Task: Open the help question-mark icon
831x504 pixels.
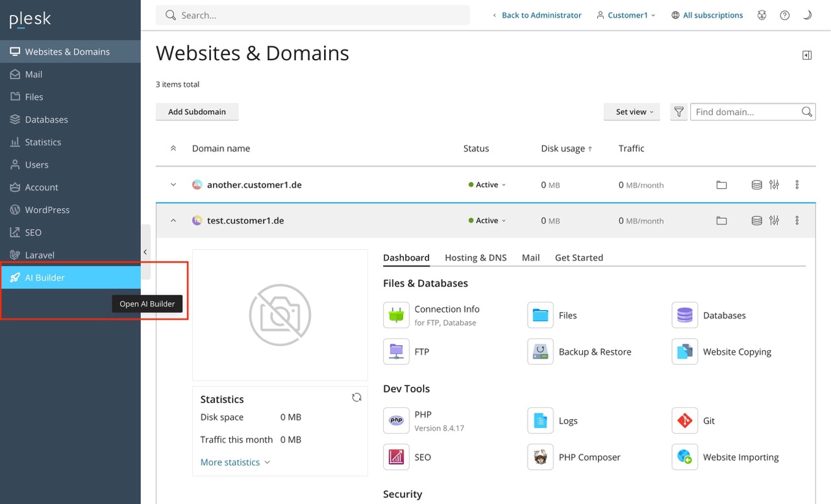Action: pyautogui.click(x=784, y=15)
